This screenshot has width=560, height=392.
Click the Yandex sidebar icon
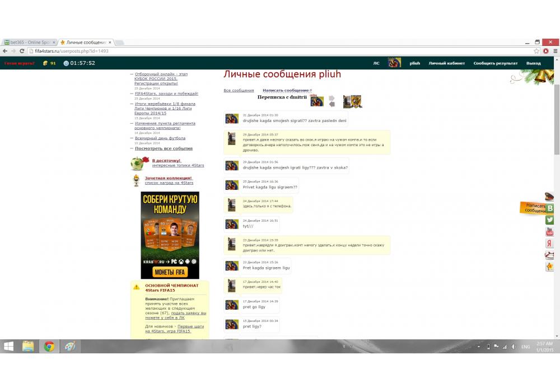point(550,244)
